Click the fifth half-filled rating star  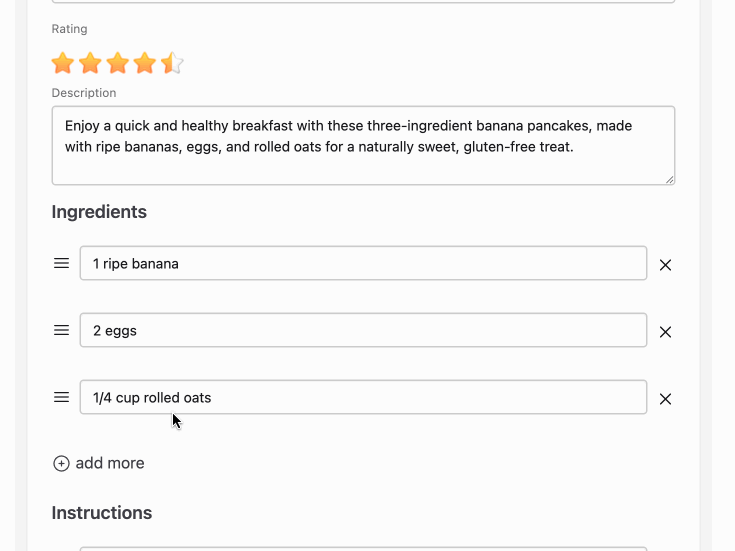(172, 63)
